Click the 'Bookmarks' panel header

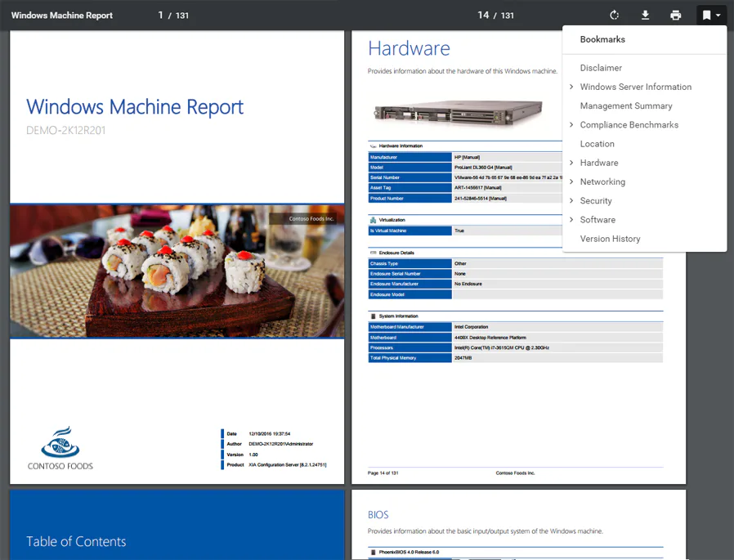602,39
